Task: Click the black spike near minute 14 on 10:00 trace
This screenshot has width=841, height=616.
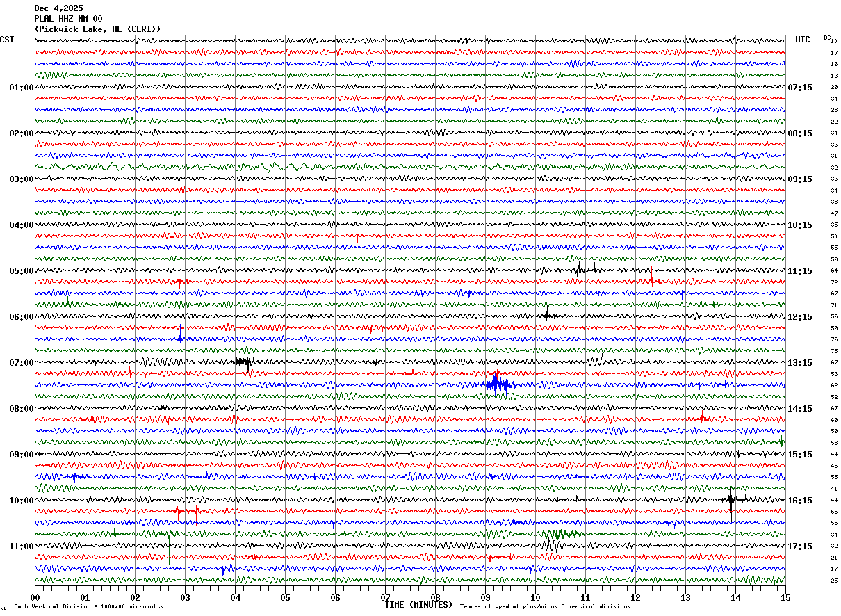Action: tap(731, 499)
